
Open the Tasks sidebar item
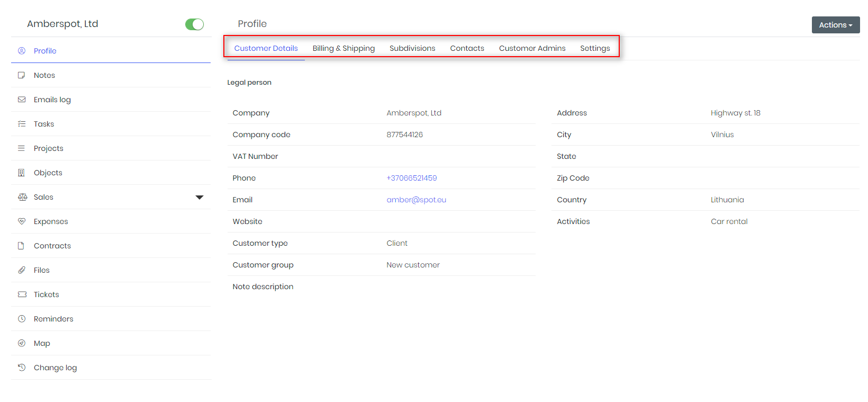pos(111,124)
